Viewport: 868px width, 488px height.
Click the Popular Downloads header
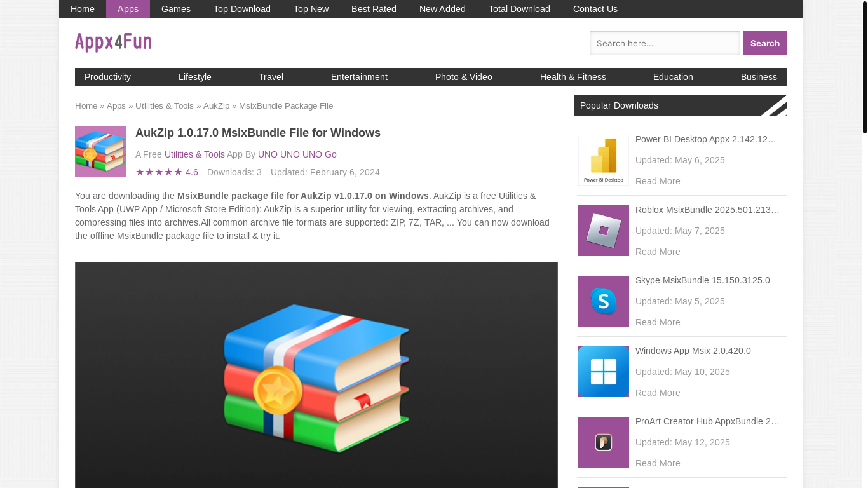click(680, 105)
